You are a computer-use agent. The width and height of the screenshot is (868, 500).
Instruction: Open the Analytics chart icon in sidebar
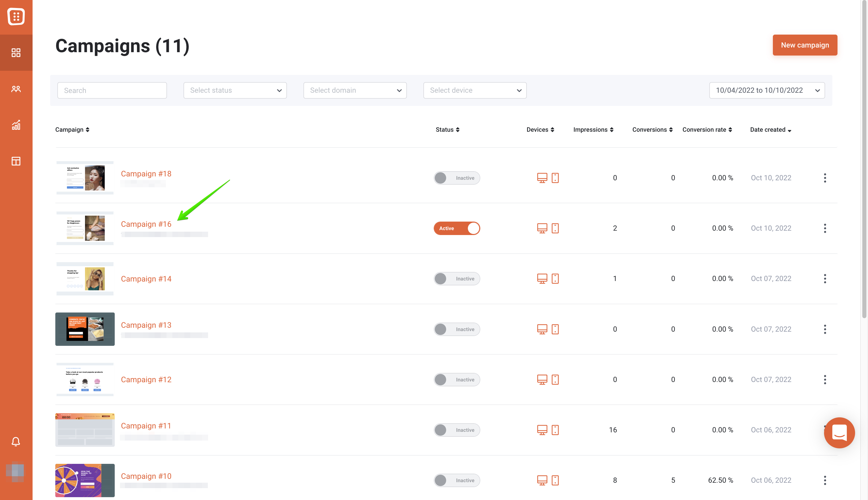[x=16, y=125]
